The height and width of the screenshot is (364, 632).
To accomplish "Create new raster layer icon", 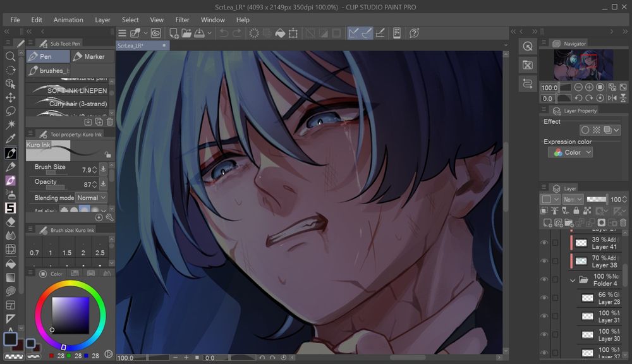I will 547,222.
